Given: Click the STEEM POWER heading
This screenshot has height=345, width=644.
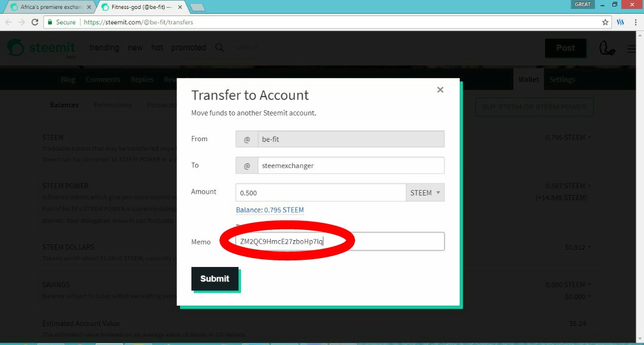Looking at the screenshot, I should pos(66,186).
